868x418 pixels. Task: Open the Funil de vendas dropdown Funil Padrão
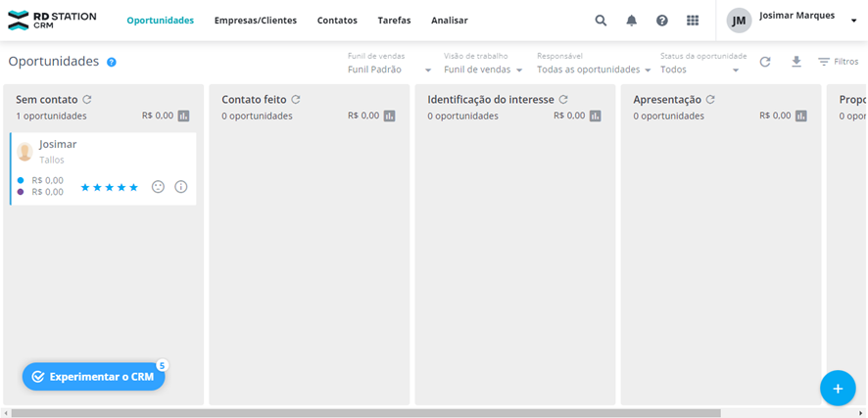pyautogui.click(x=390, y=70)
